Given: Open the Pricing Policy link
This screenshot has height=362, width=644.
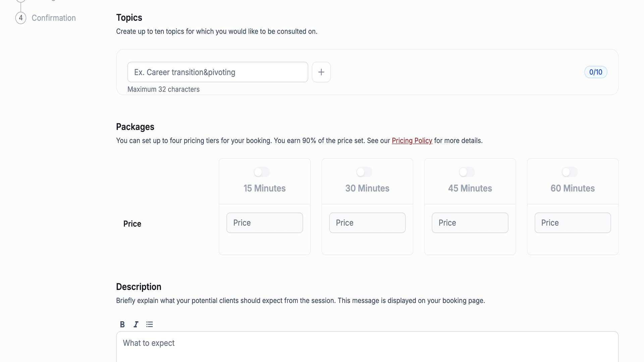Looking at the screenshot, I should [412, 140].
